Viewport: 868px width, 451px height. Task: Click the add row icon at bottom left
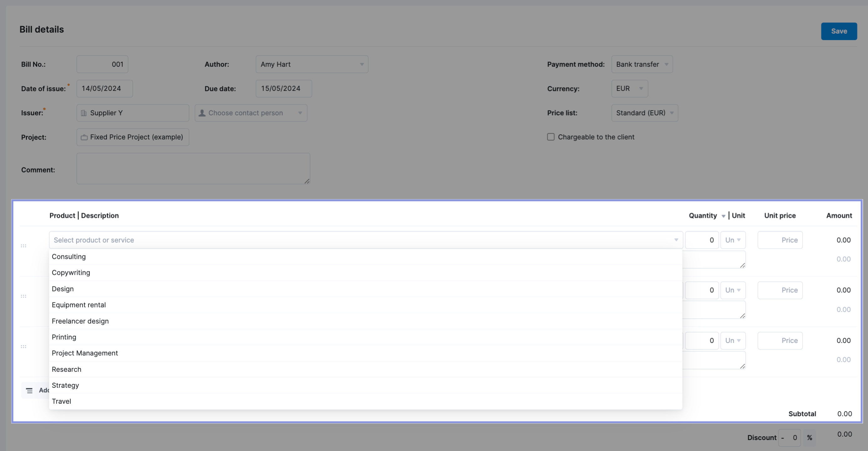point(29,390)
